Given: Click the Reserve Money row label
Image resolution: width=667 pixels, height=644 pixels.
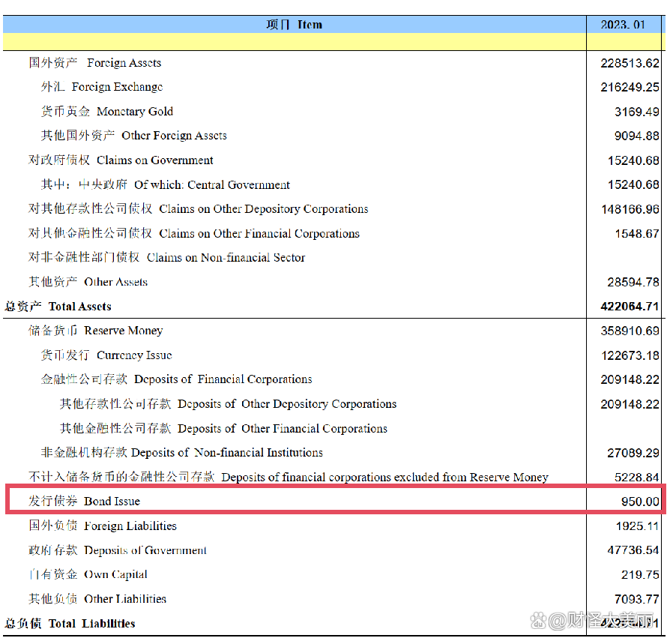Looking at the screenshot, I should coord(95,331).
